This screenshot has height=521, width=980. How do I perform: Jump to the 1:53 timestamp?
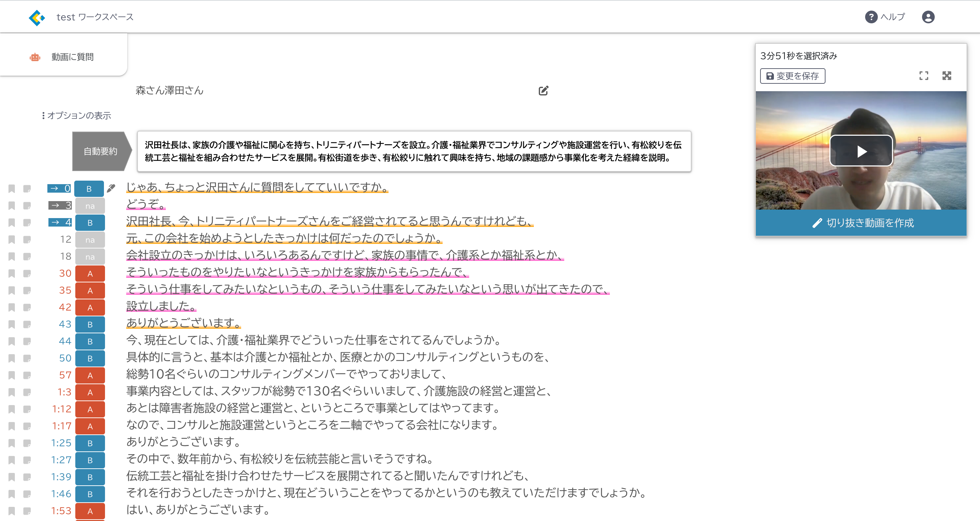tap(61, 511)
